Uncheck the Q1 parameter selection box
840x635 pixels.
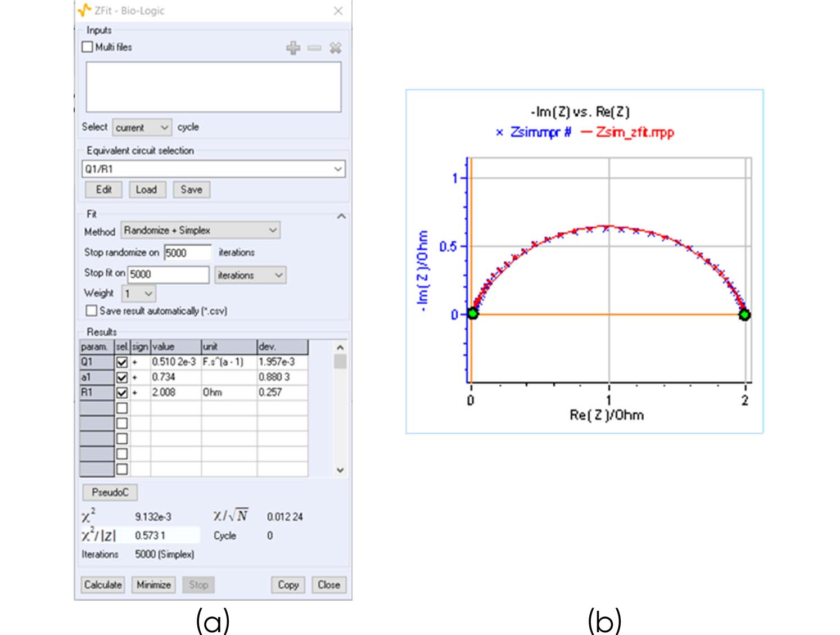pos(122,362)
